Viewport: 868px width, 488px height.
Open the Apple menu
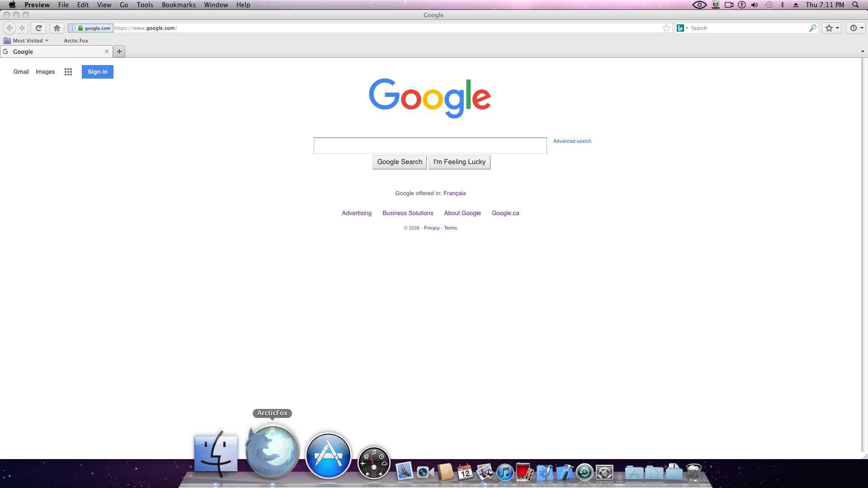pos(13,5)
